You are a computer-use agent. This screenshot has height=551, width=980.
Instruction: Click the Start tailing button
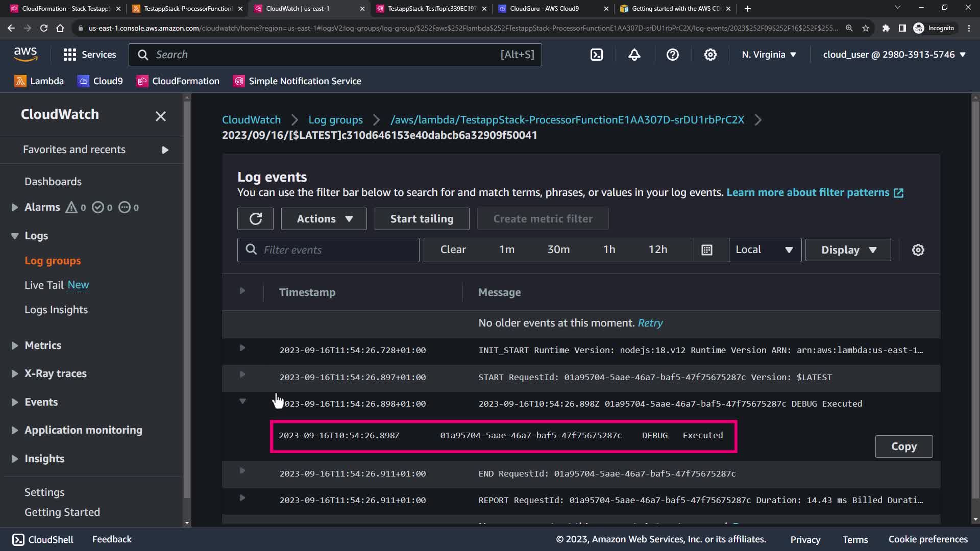tap(422, 219)
